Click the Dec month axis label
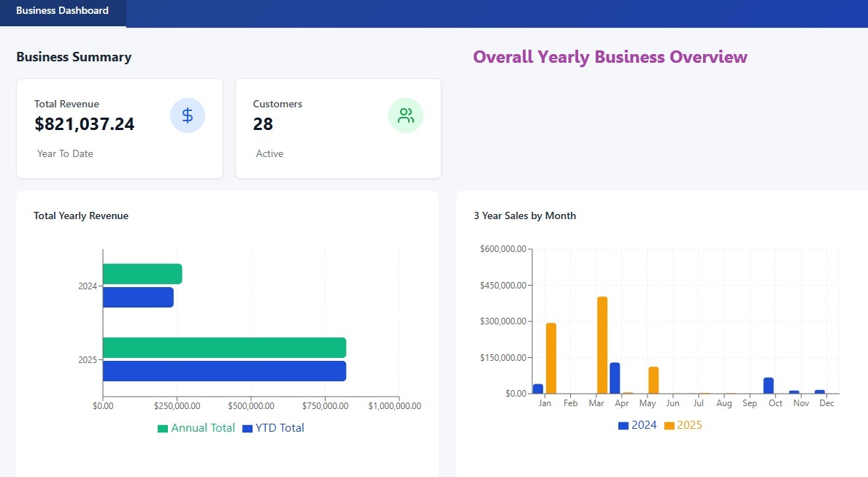Screen dimensions: 868x477 click(826, 403)
